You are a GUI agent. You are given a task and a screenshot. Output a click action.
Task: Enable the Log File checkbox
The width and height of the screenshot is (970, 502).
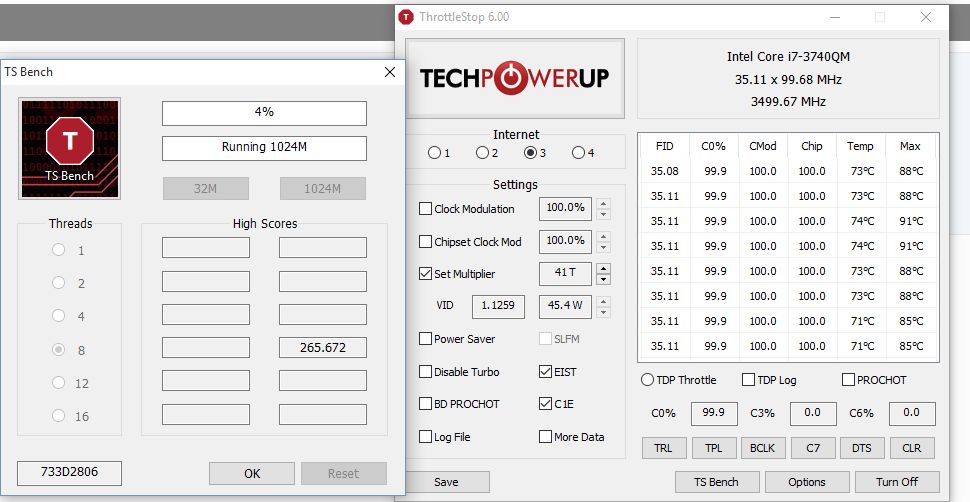point(426,436)
